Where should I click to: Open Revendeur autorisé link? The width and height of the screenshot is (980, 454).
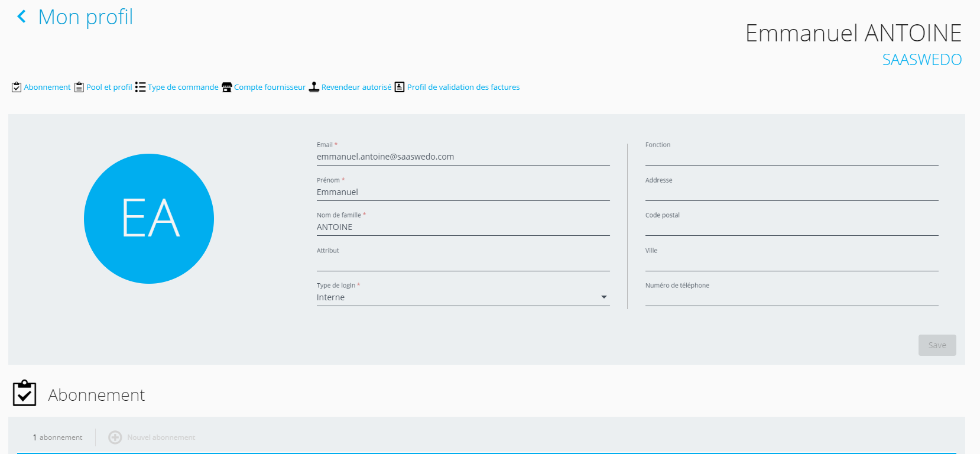[x=356, y=87]
